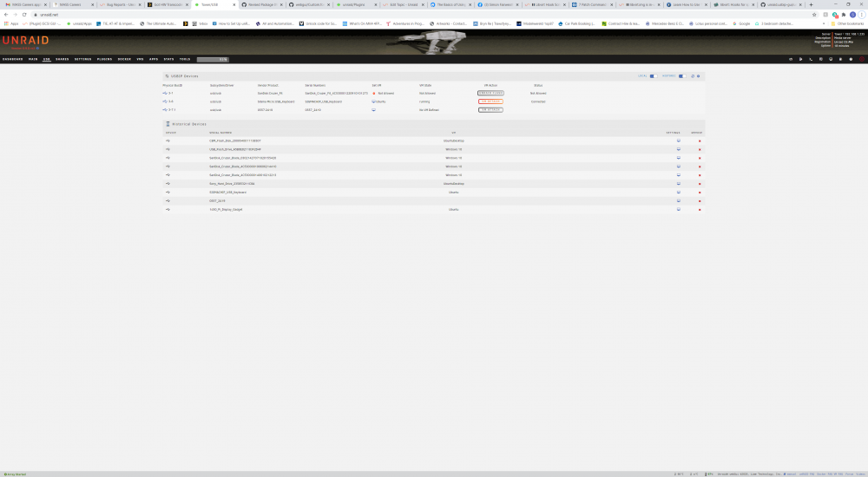The width and height of the screenshot is (868, 477).
Task: Reload the page in Chrome
Action: [24, 15]
